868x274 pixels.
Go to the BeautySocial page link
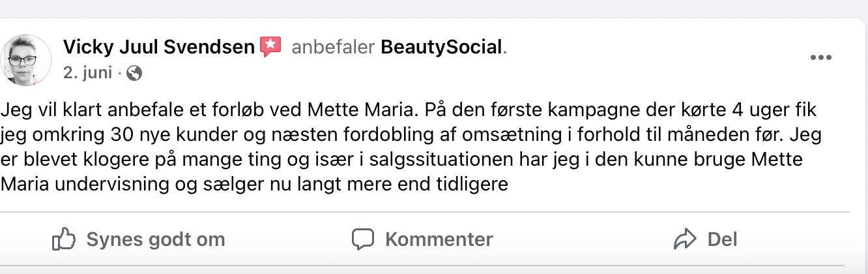click(441, 47)
